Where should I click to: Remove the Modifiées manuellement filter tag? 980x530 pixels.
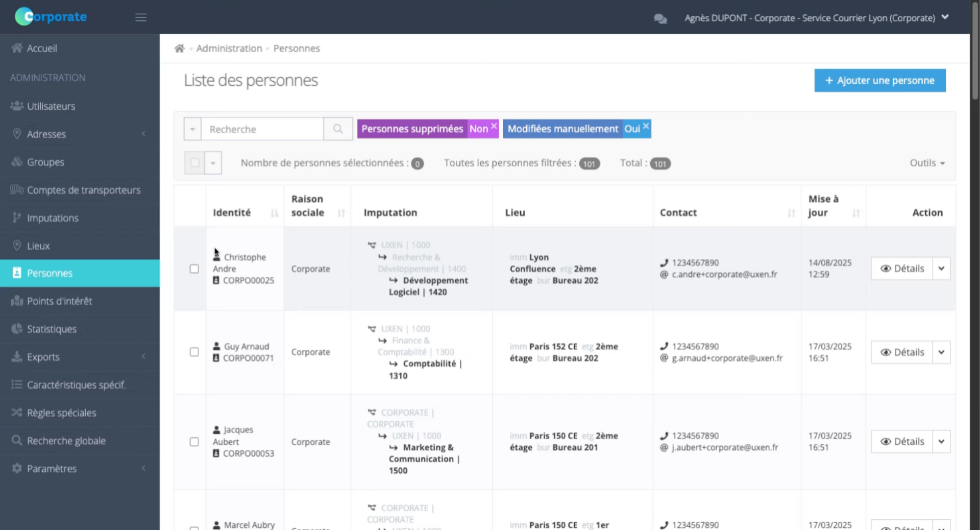[646, 126]
